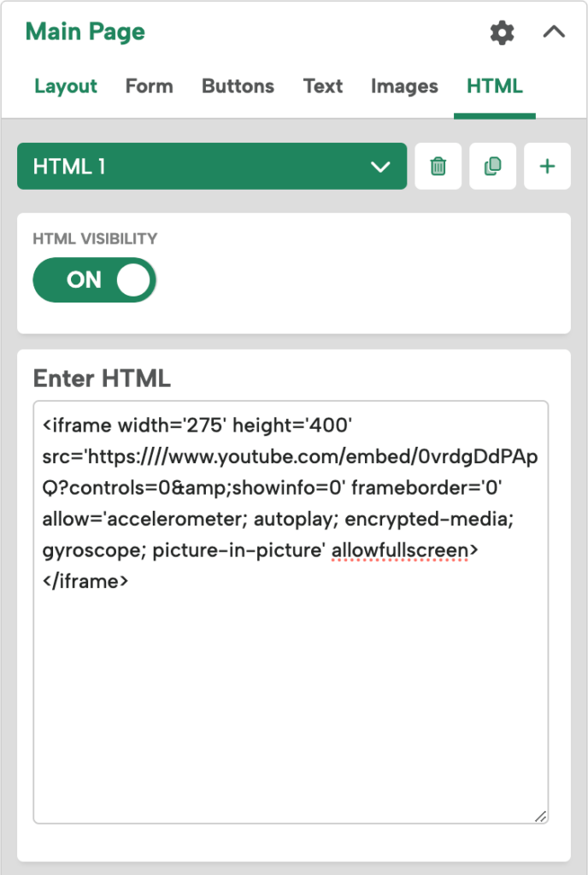Switch to the Images tab
The height and width of the screenshot is (875, 588).
[404, 86]
